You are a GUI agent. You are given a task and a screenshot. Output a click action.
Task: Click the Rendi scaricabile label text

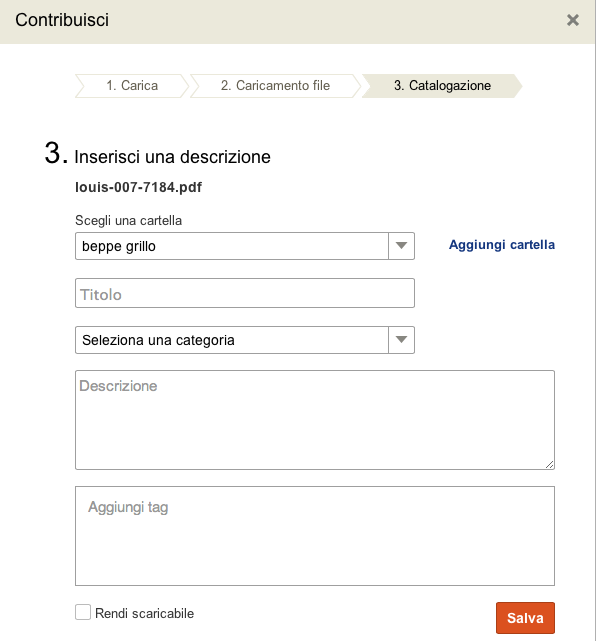point(144,613)
